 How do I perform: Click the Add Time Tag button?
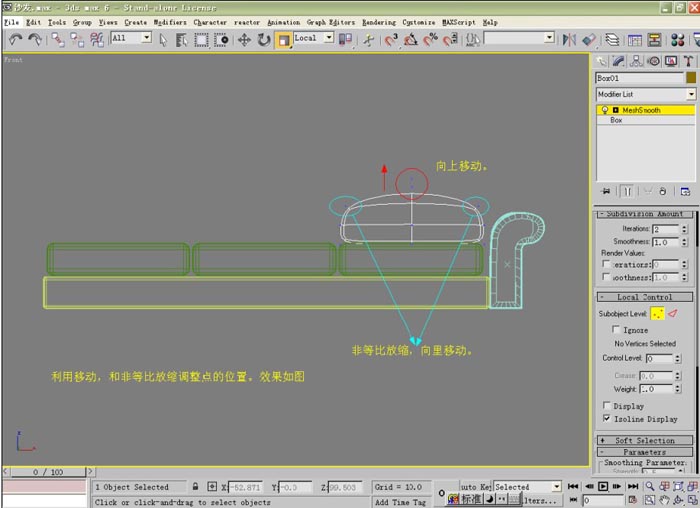pyautogui.click(x=400, y=502)
